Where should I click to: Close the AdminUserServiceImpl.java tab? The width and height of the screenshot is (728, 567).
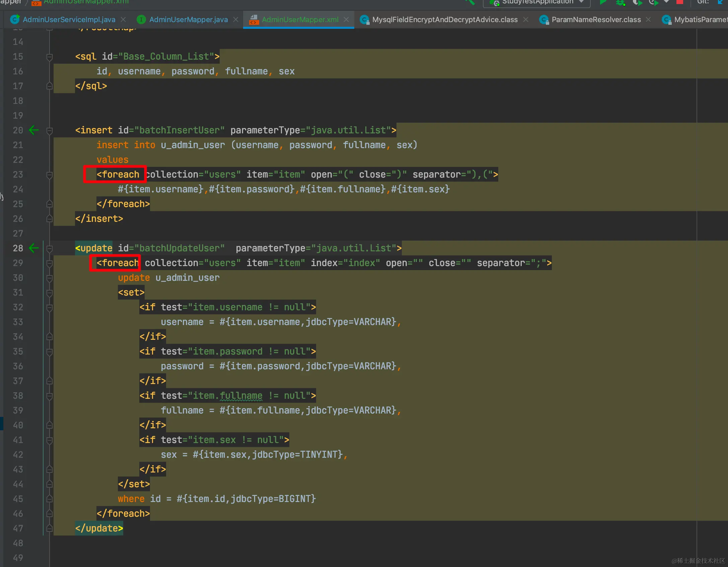click(123, 19)
